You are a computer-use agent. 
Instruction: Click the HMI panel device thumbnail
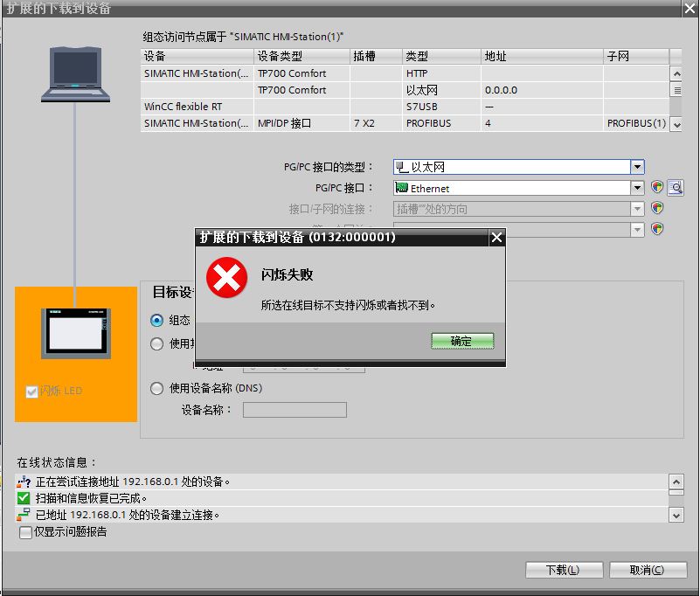coord(76,334)
